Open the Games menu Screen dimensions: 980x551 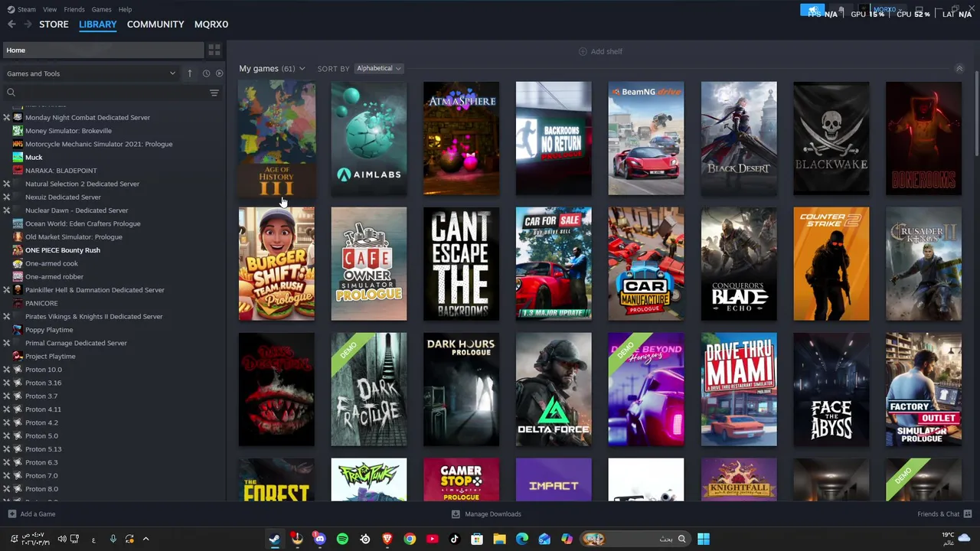101,9
